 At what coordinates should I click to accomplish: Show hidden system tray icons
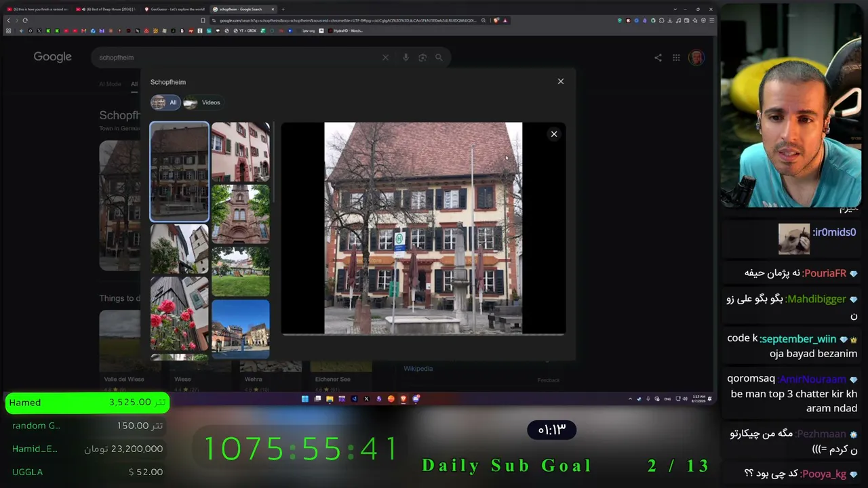tap(630, 399)
